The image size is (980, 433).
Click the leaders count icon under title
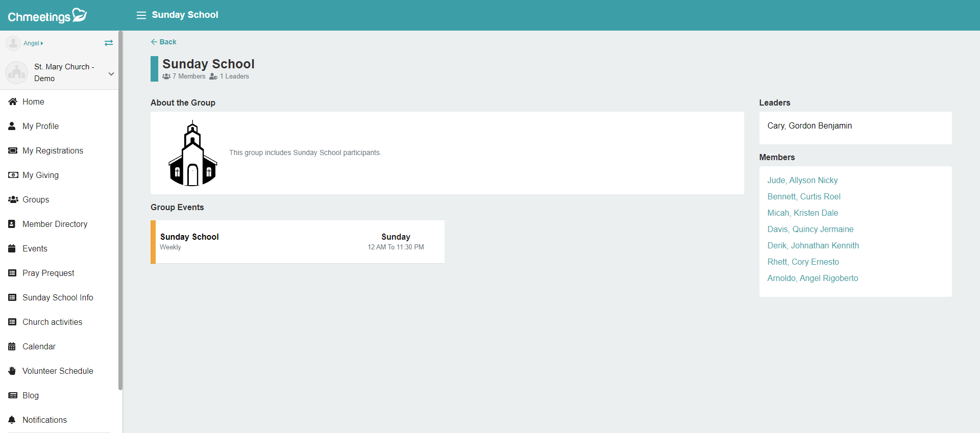213,77
